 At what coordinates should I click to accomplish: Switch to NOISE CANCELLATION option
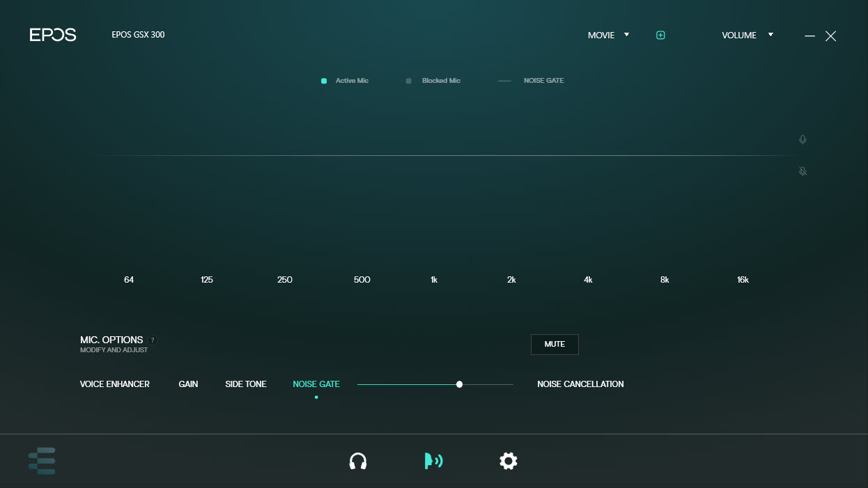point(580,384)
